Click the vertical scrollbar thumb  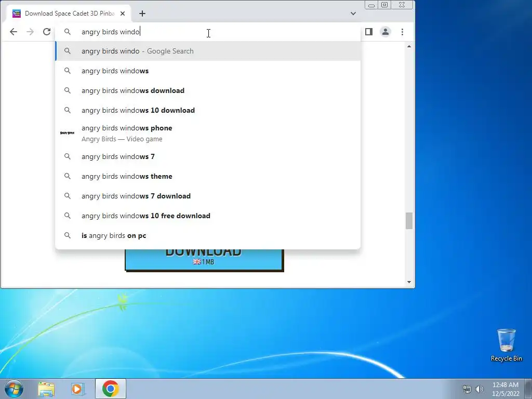409,221
